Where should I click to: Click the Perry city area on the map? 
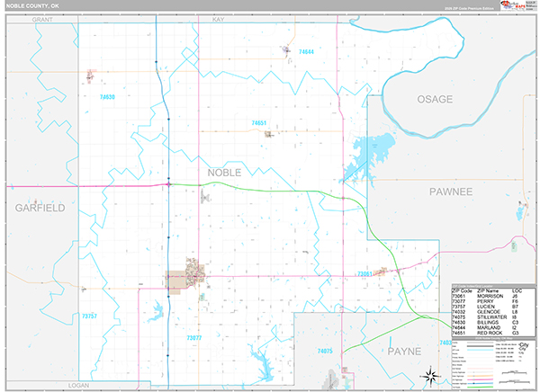pyautogui.click(x=186, y=277)
